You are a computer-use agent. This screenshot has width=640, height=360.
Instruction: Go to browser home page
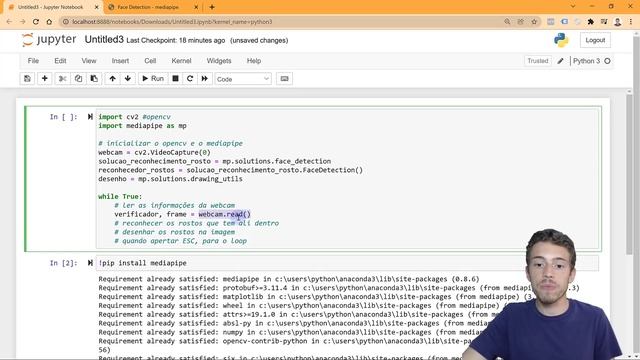tap(49, 22)
